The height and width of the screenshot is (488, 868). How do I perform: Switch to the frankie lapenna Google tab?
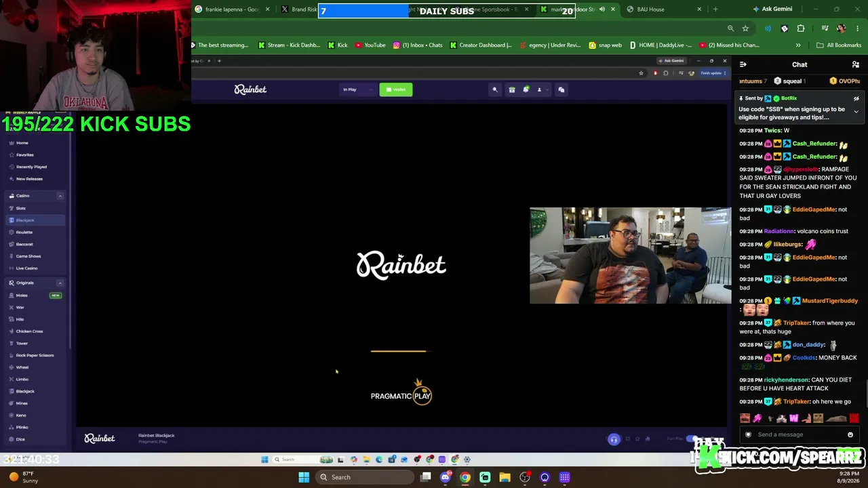pyautogui.click(x=232, y=9)
